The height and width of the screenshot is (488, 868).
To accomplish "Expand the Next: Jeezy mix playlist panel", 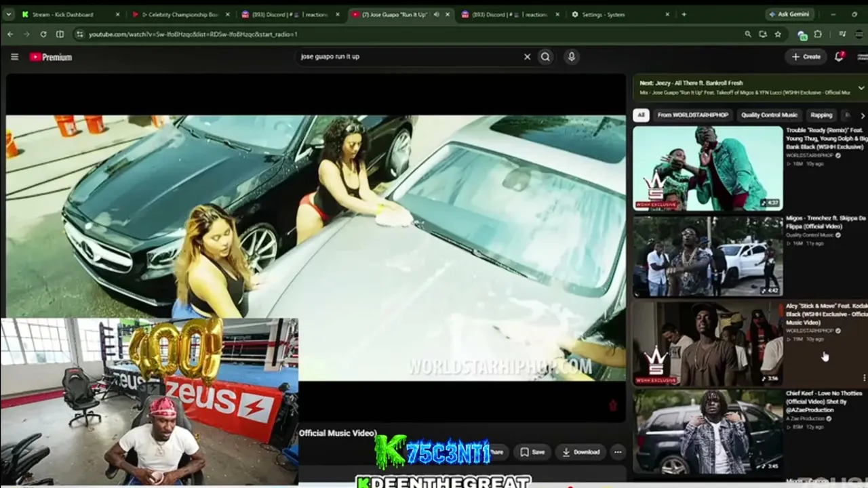I will pyautogui.click(x=861, y=88).
